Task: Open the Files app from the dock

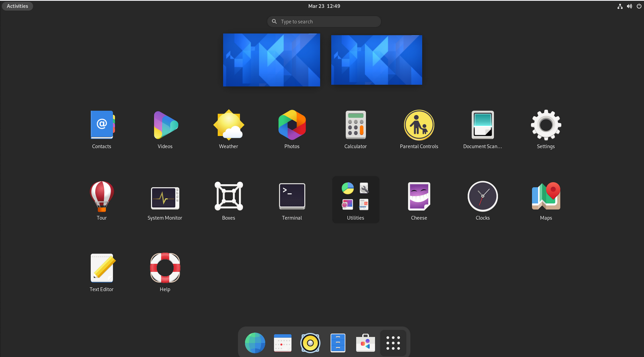Action: (338, 343)
